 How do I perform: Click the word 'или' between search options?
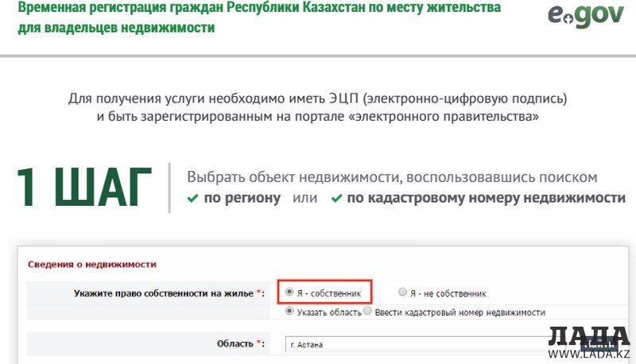pos(304,198)
